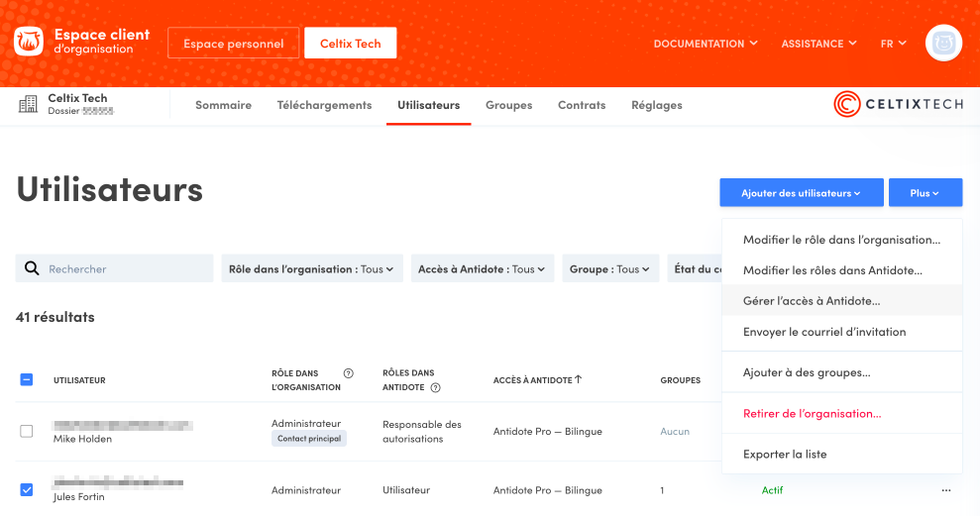Viewport: 980px width, 516px height.
Task: Uncheck the Jules Fortin row checkbox
Action: pyautogui.click(x=27, y=489)
